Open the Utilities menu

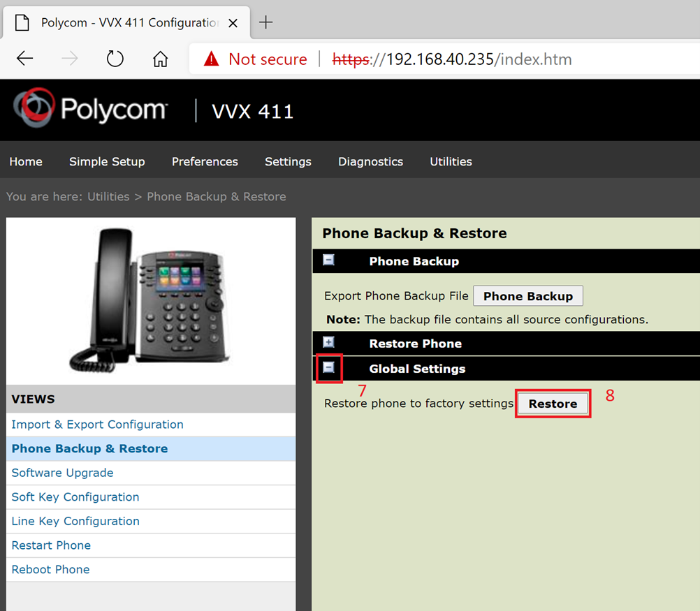coord(451,161)
